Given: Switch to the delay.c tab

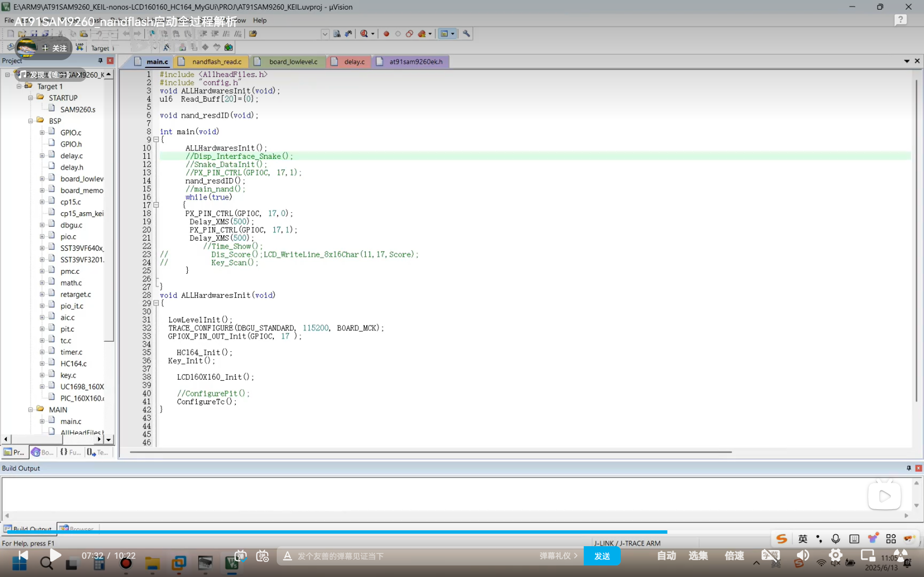Looking at the screenshot, I should (349, 62).
